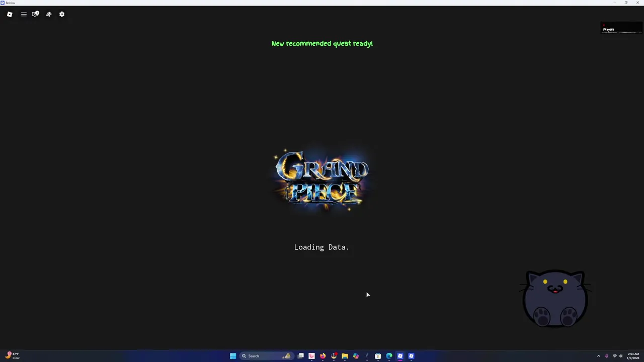The height and width of the screenshot is (362, 644).
Task: Open Task View on the taskbar
Action: [301, 356]
